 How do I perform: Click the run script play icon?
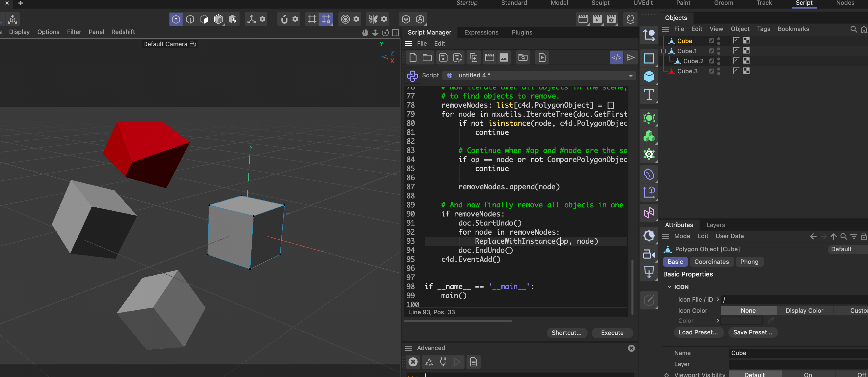[630, 57]
